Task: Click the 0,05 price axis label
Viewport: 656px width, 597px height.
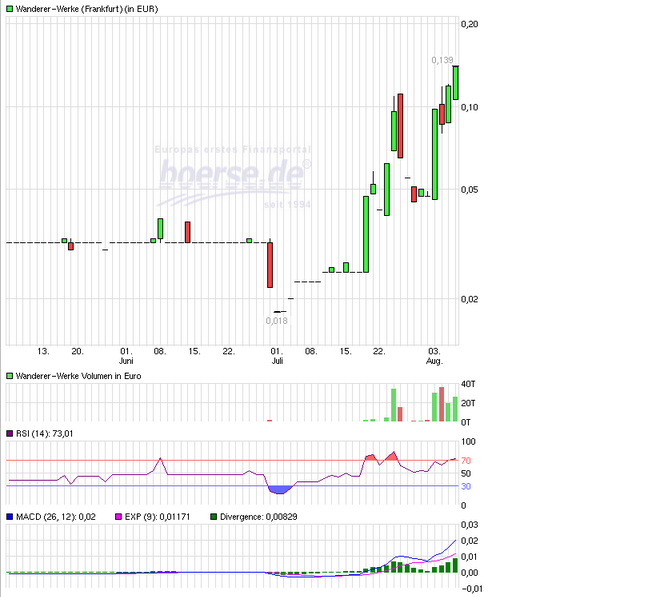Action: pyautogui.click(x=469, y=190)
